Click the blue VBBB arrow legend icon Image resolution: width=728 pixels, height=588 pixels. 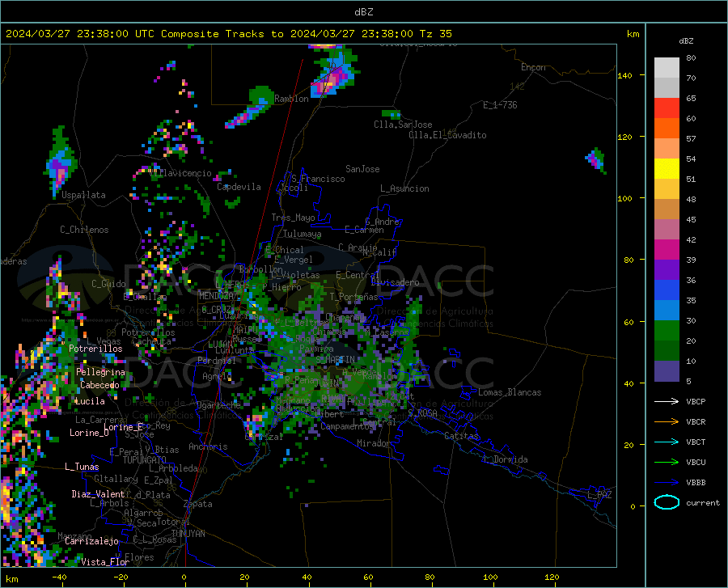point(667,483)
